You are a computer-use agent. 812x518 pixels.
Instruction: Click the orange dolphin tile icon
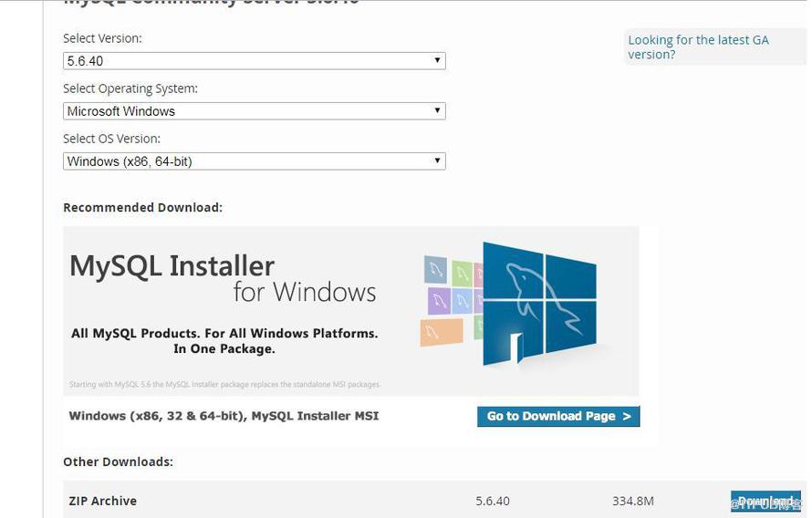(442, 332)
